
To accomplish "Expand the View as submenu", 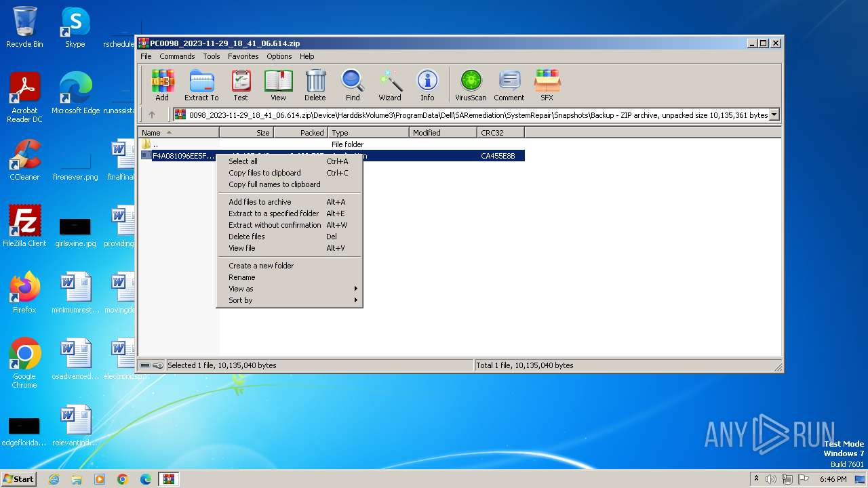I will pyautogui.click(x=290, y=289).
